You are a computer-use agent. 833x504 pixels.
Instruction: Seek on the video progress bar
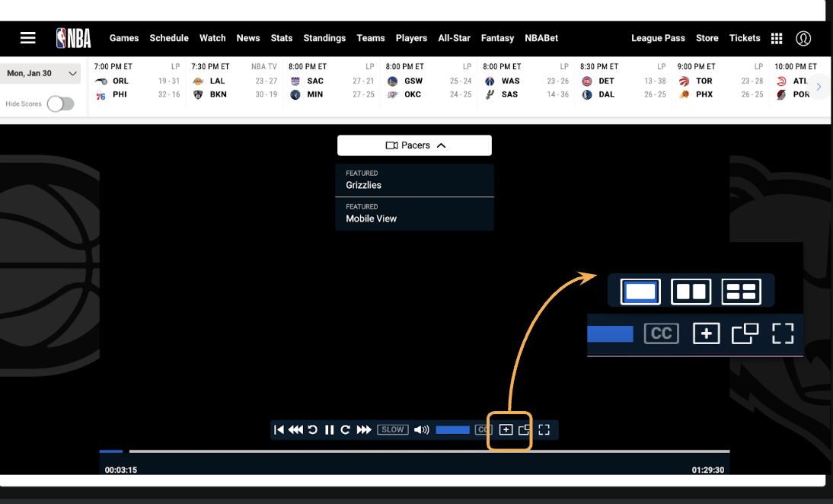point(414,451)
